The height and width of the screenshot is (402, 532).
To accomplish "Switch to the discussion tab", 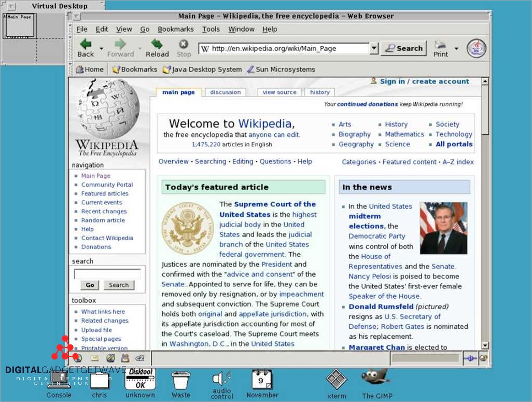I will point(226,92).
